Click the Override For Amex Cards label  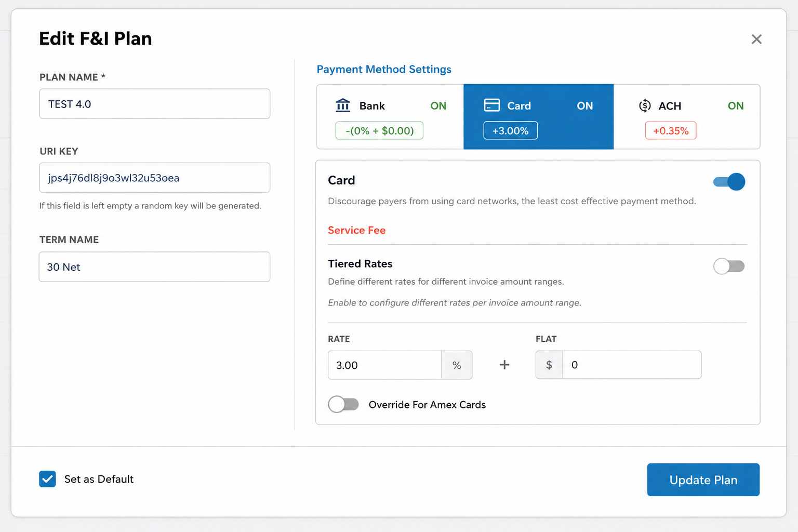coord(427,405)
